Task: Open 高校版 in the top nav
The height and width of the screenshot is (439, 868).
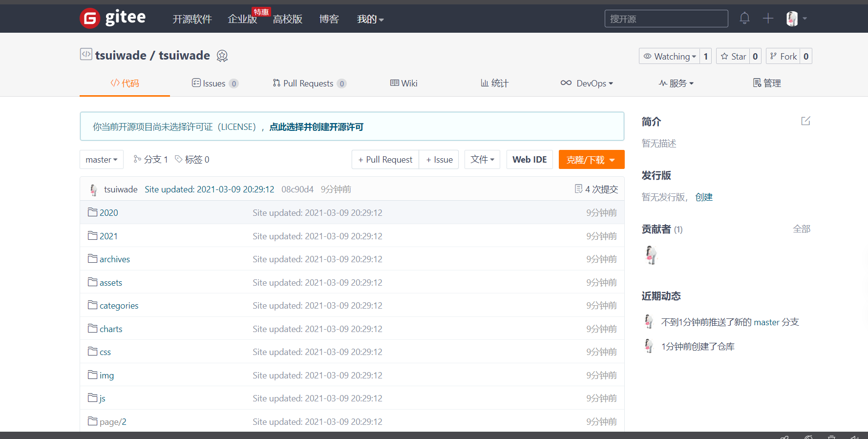Action: pyautogui.click(x=288, y=19)
